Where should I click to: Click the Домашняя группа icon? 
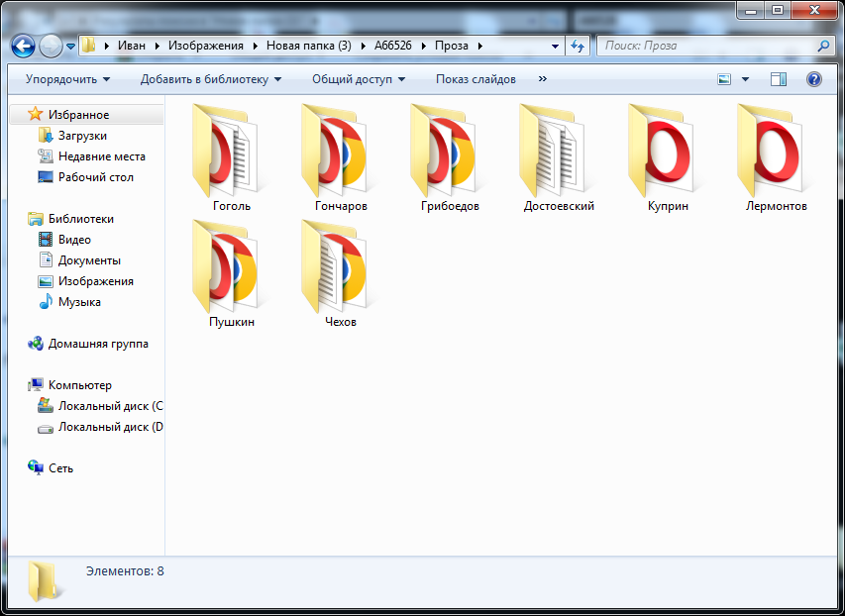coord(36,343)
